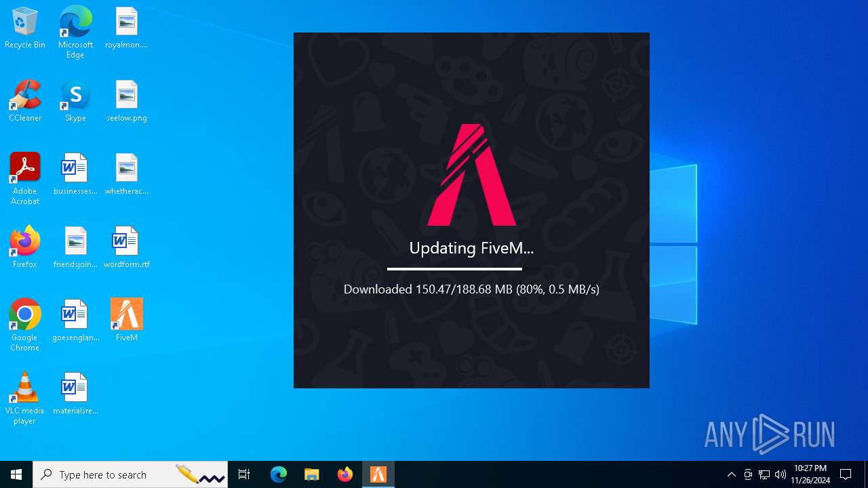Open the Adobe Acrobat shortcut
This screenshot has width=868, height=488.
25,179
